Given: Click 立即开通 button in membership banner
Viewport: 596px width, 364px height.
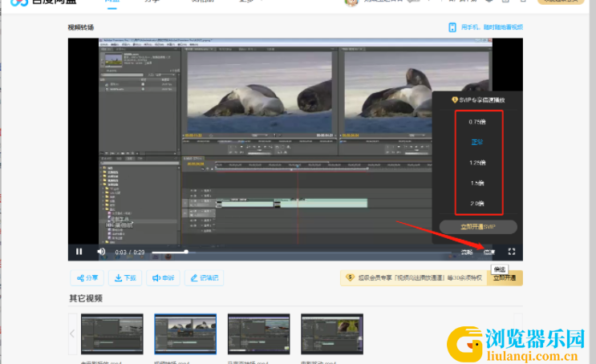Looking at the screenshot, I should (x=505, y=278).
